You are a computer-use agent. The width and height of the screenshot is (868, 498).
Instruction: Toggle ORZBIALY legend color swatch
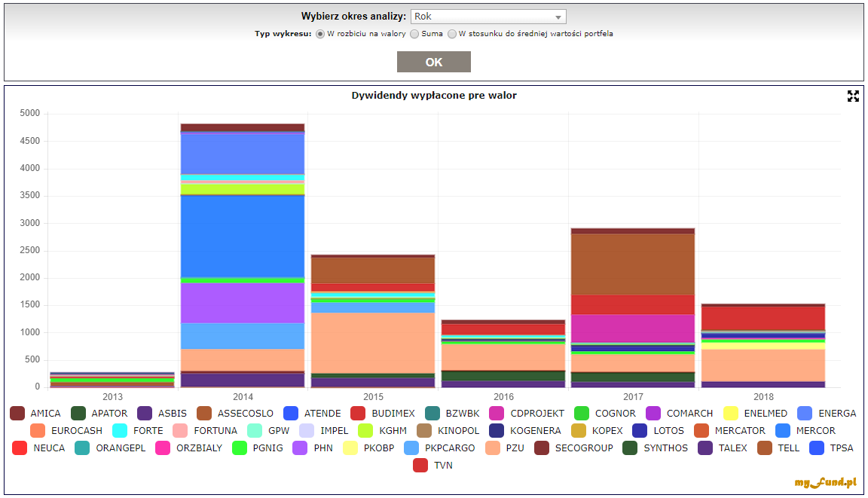[x=163, y=448]
